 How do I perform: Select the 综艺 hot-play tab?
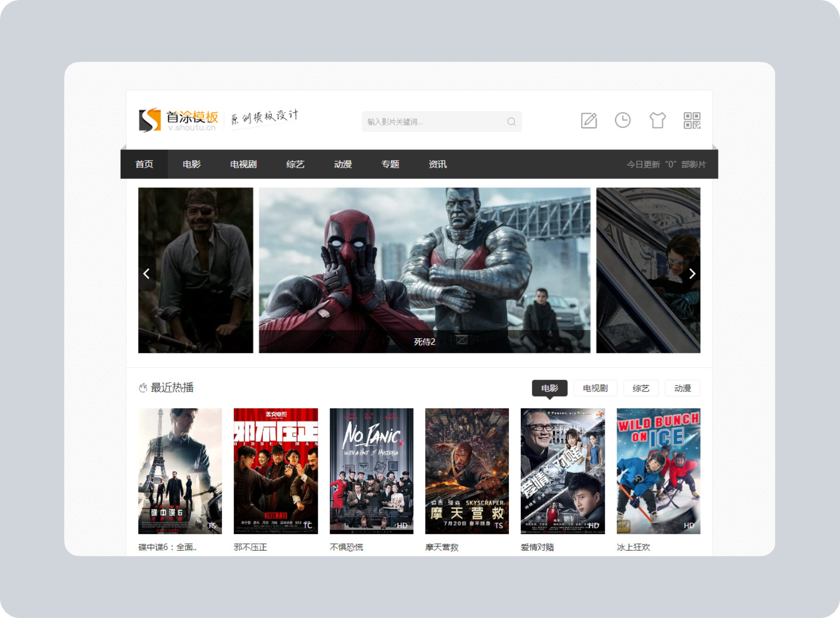pos(641,388)
